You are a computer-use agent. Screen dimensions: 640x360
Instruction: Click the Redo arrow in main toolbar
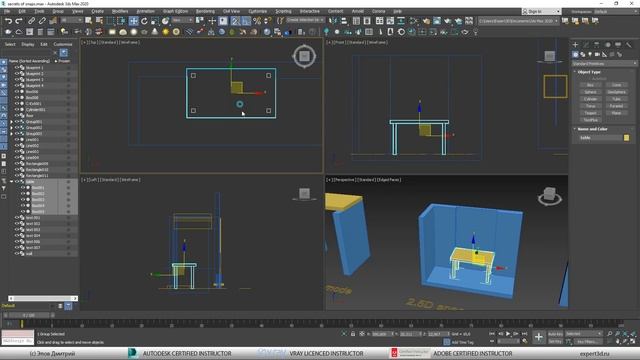point(19,21)
